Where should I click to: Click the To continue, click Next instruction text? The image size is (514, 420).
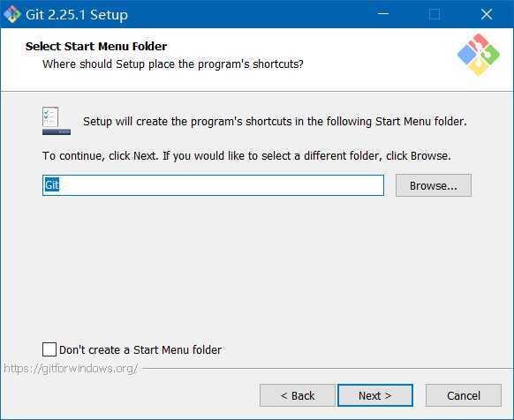pyautogui.click(x=246, y=156)
